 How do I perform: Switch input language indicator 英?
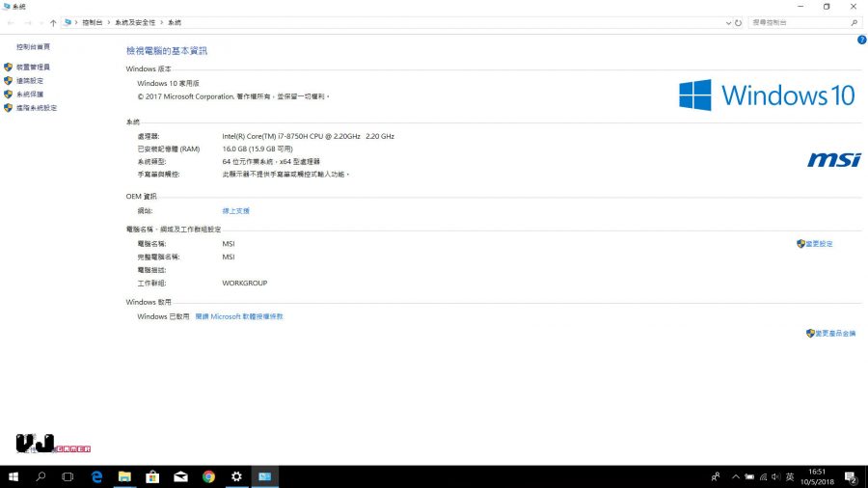tap(790, 477)
